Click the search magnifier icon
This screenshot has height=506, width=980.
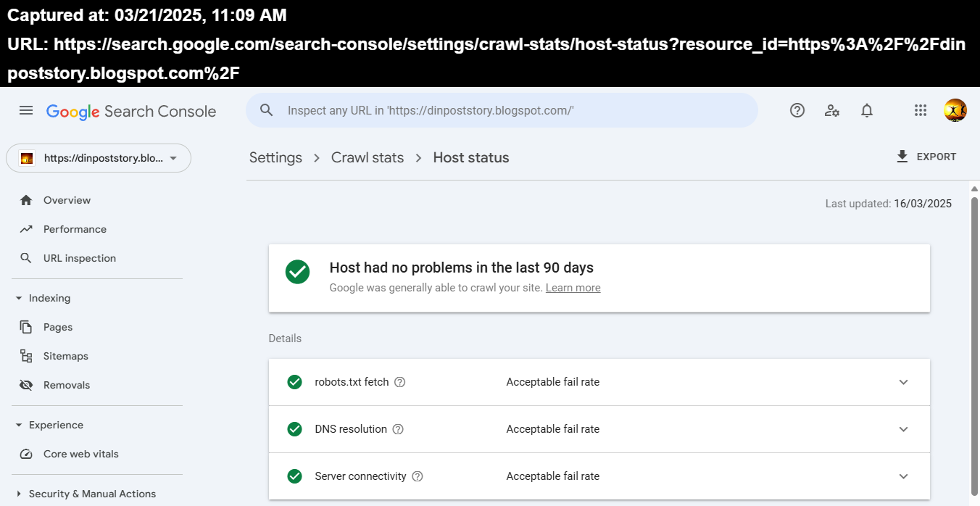(x=267, y=110)
